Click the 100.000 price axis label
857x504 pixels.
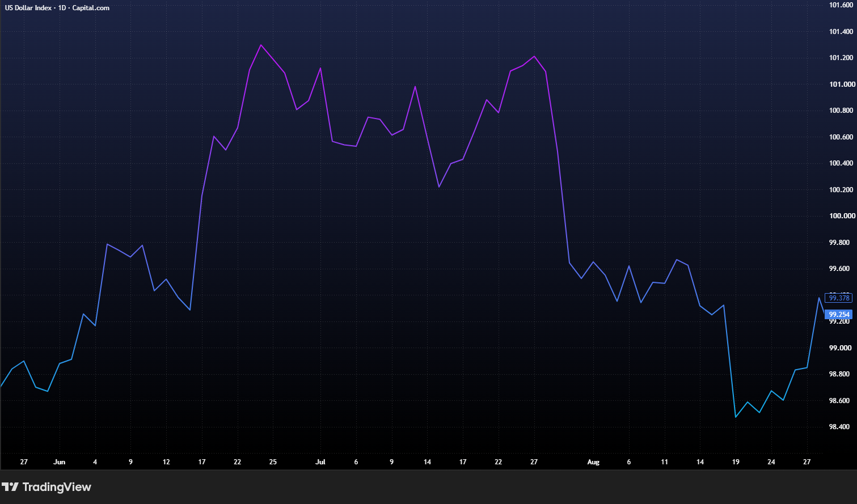click(x=842, y=216)
